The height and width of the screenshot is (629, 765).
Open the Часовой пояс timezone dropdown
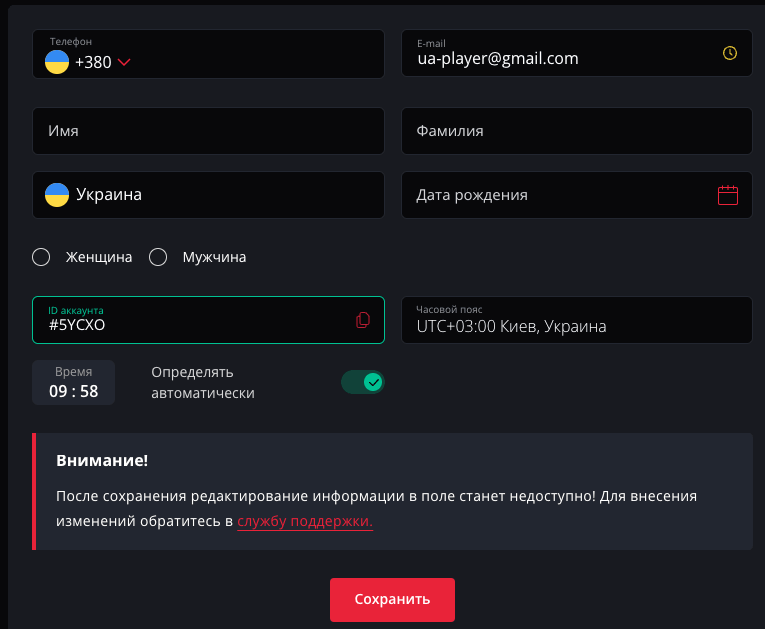tap(576, 320)
